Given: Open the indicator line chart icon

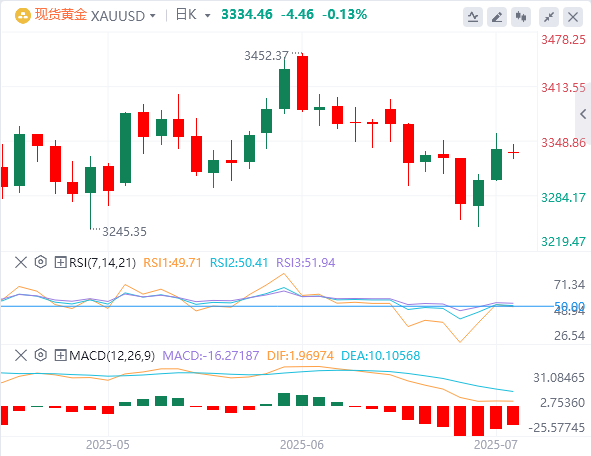Looking at the screenshot, I should coord(473,17).
